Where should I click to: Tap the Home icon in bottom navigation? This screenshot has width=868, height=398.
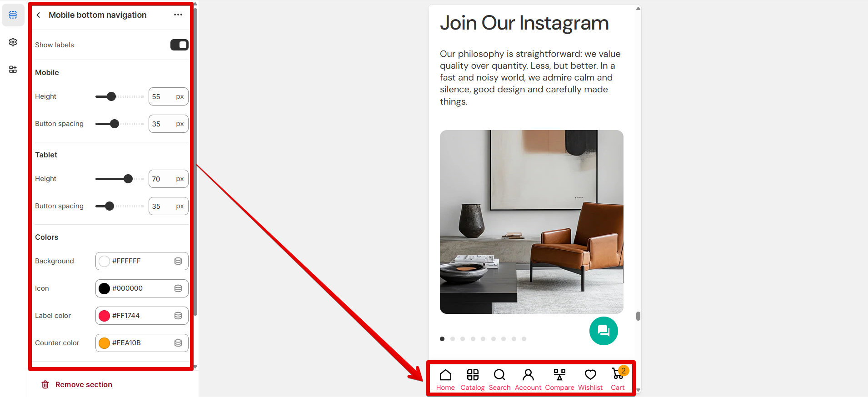(x=445, y=375)
